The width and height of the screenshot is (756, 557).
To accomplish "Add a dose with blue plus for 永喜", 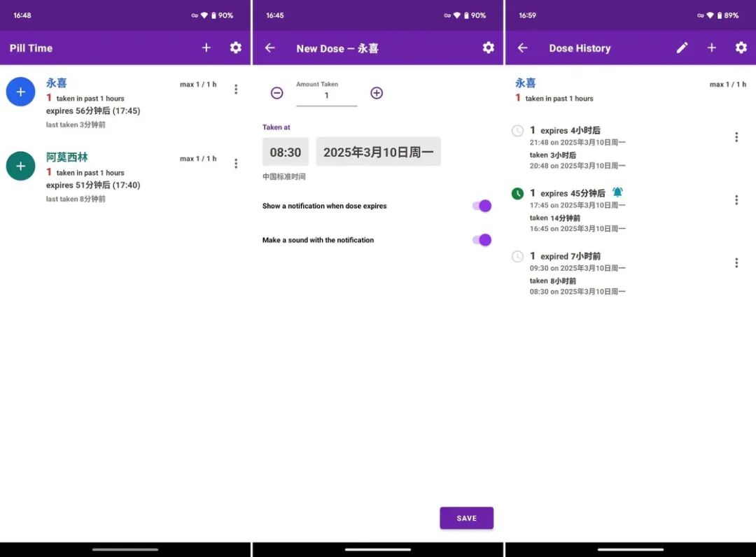I will point(21,92).
